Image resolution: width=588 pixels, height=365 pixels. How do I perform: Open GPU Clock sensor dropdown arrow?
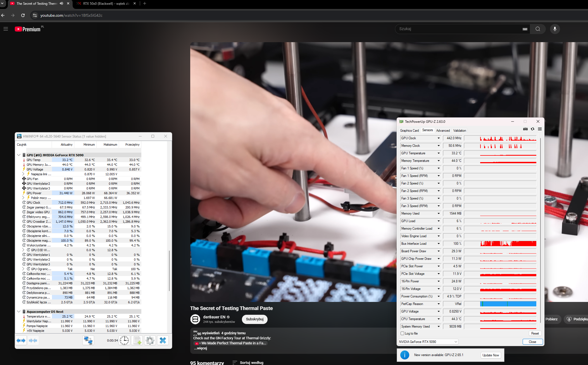(x=439, y=138)
